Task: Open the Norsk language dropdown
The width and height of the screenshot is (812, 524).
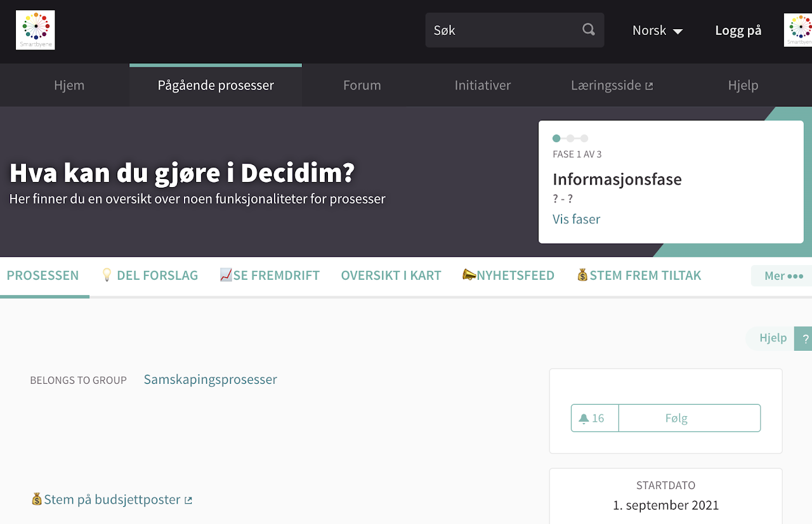Action: [x=657, y=30]
